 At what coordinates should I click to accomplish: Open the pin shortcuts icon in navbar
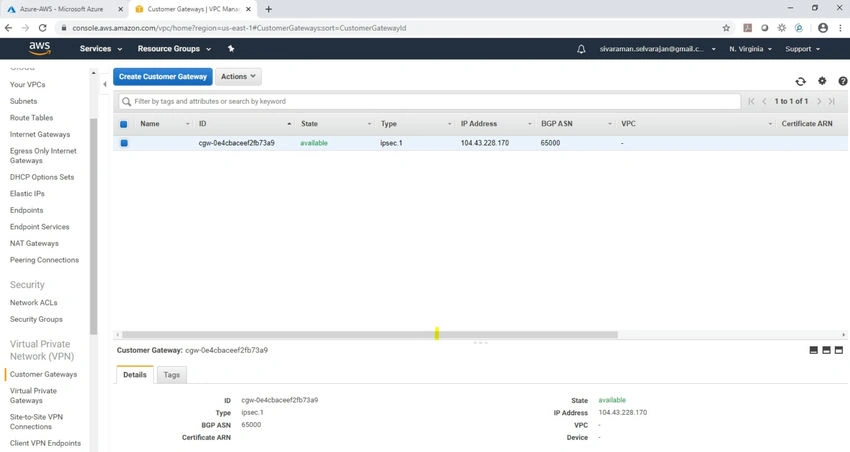[x=231, y=49]
